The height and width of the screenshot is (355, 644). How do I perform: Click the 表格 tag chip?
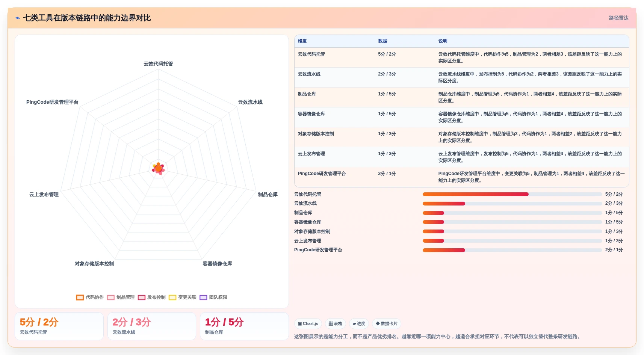pyautogui.click(x=336, y=323)
